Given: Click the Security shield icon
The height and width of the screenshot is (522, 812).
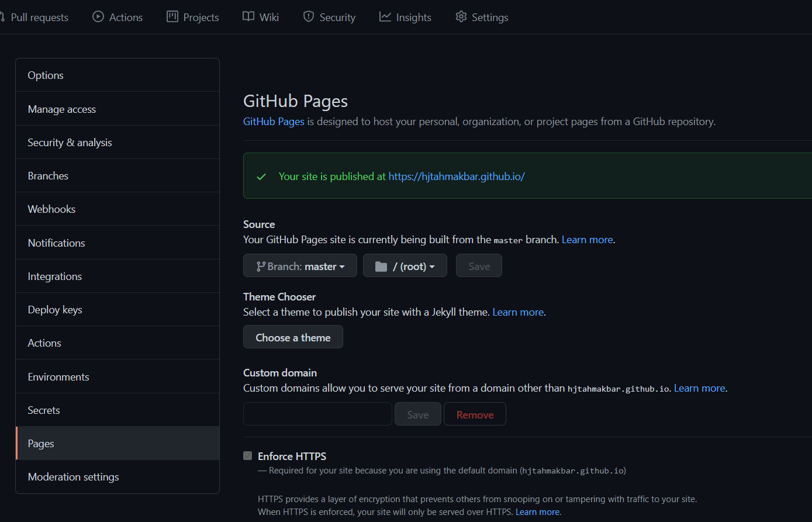Looking at the screenshot, I should tap(309, 17).
